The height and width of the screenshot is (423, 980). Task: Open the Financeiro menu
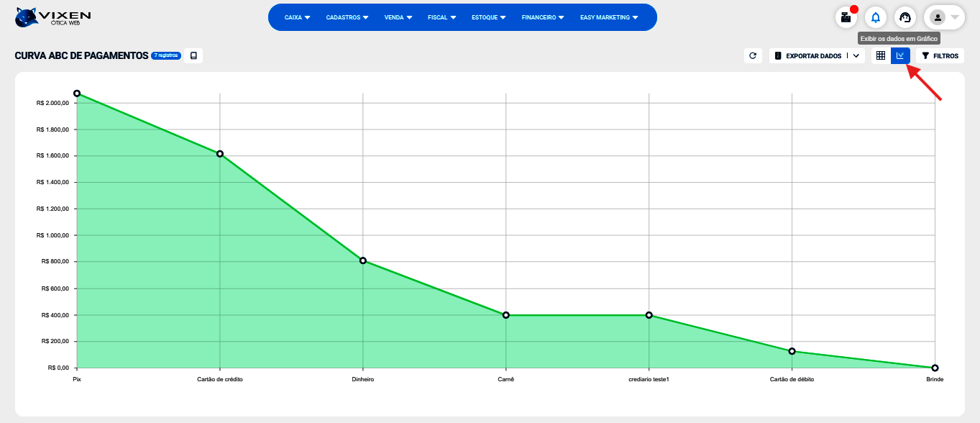543,17
